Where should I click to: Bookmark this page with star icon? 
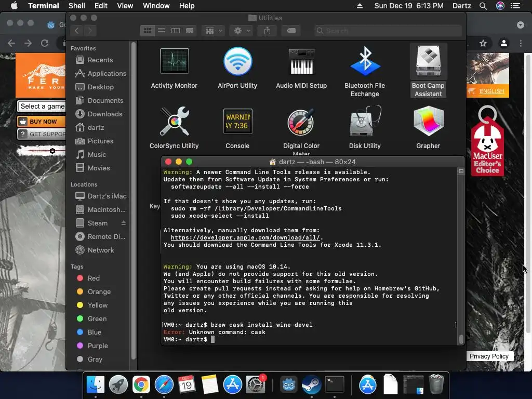(483, 43)
